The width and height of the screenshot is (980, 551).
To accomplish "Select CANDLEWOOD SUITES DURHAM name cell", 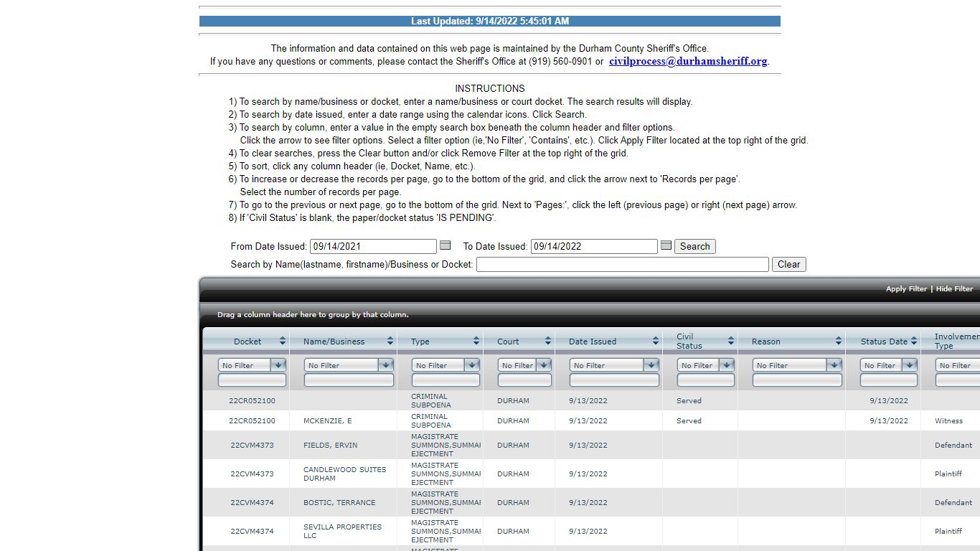I will (343, 474).
